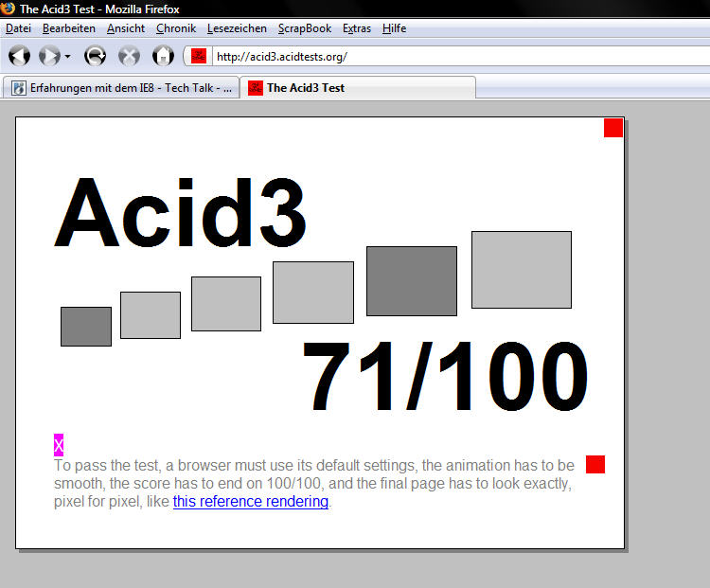Click the red square at top right of page
This screenshot has height=588, width=710.
613,127
